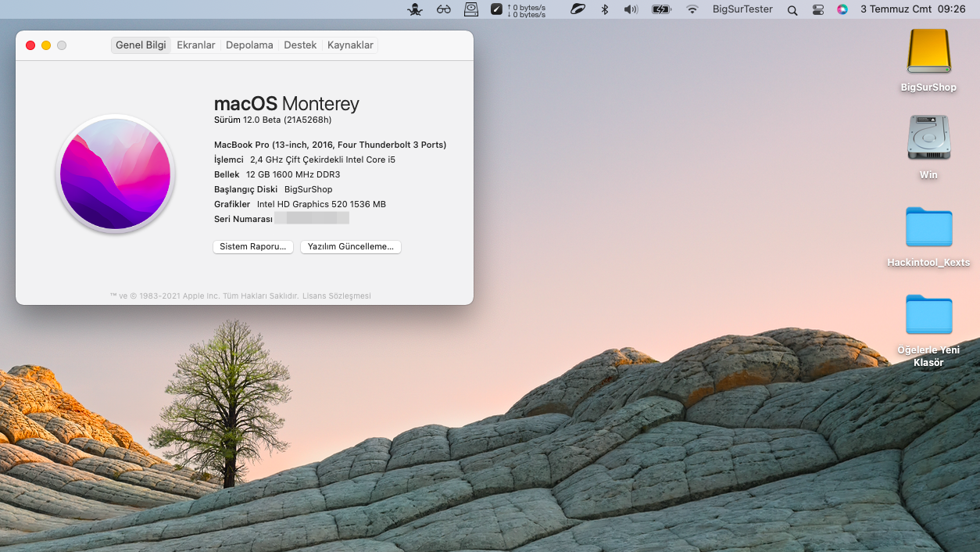This screenshot has height=552, width=980.
Task: Open Spotlight search magnifier icon
Action: [x=792, y=9]
